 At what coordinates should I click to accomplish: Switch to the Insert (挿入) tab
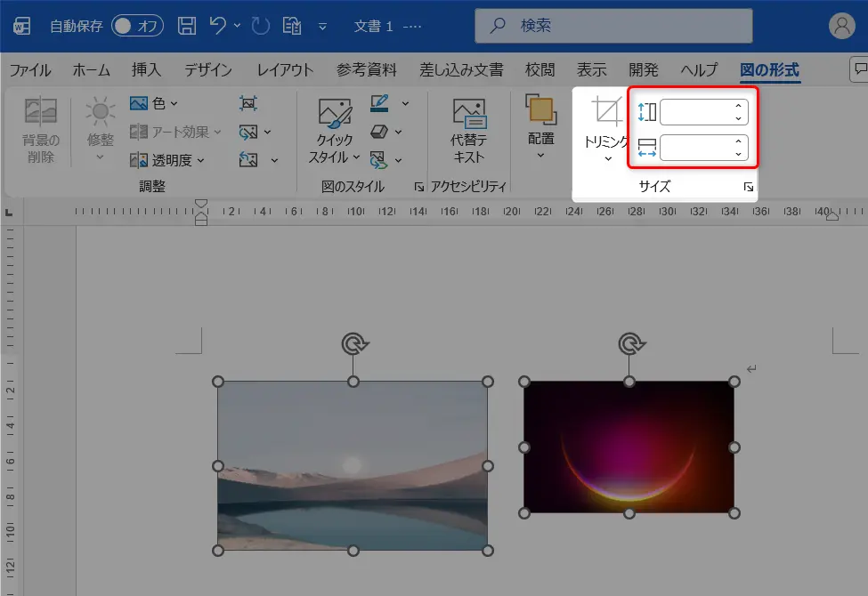(x=146, y=69)
